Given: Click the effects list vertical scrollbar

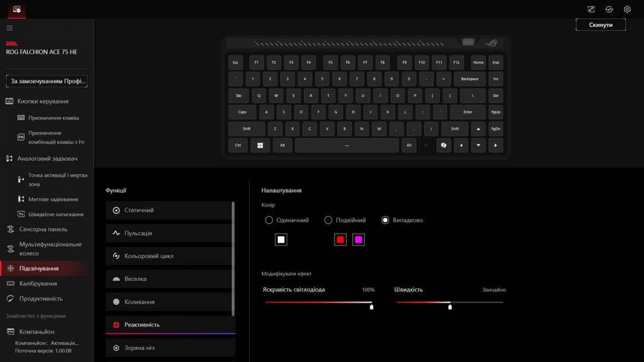Looking at the screenshot, I should tap(233, 258).
